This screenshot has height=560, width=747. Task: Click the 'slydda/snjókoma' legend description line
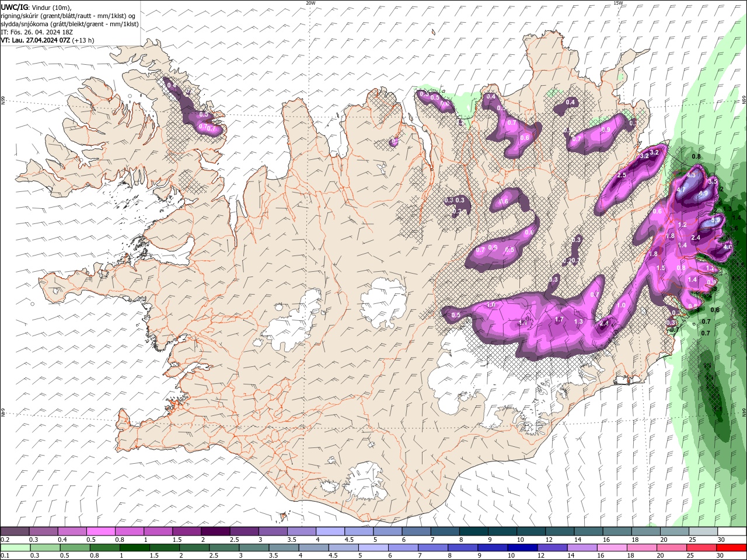(x=70, y=24)
